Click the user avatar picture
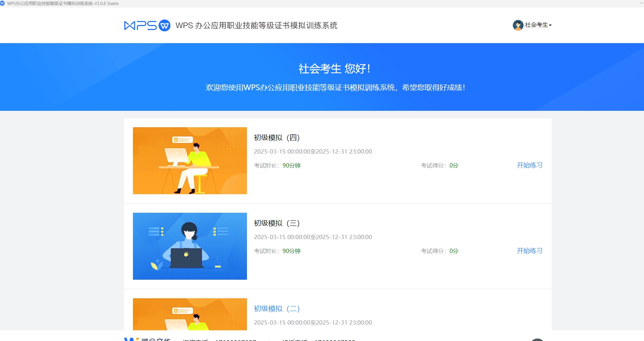 518,25
